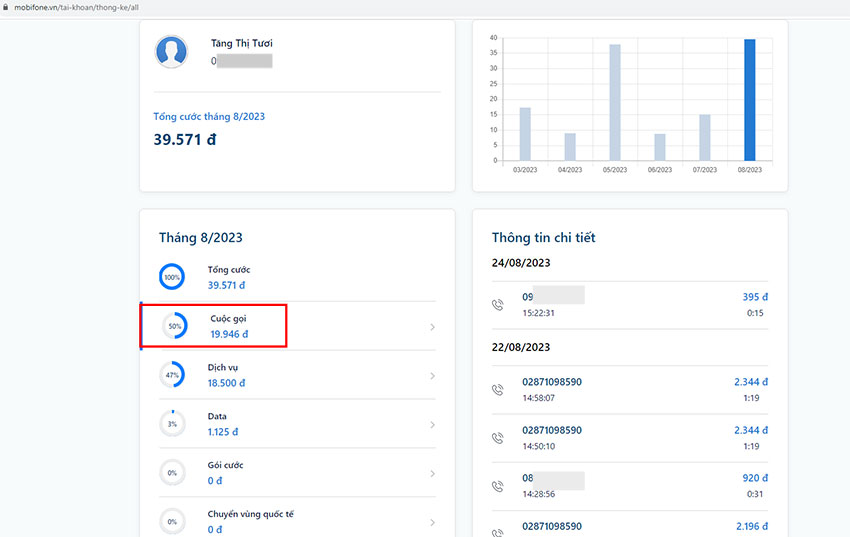Expand the Dịch vụ row chevron
Screen dimensions: 850x537
click(x=432, y=376)
